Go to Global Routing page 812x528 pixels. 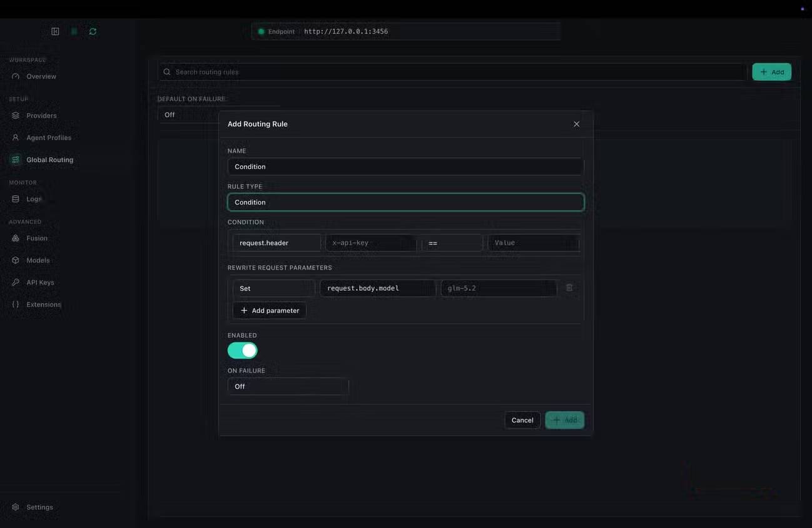50,160
